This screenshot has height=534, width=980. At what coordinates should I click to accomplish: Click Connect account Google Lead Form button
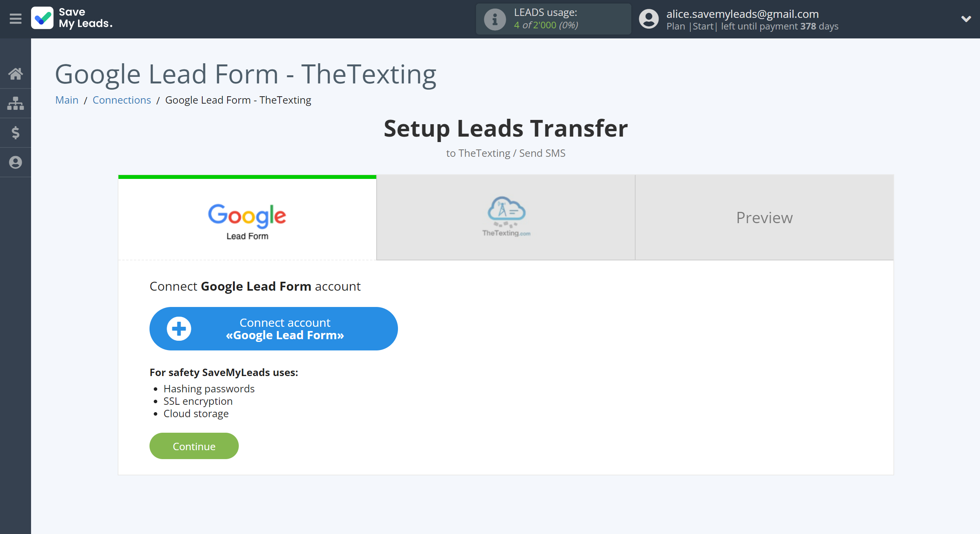(273, 329)
